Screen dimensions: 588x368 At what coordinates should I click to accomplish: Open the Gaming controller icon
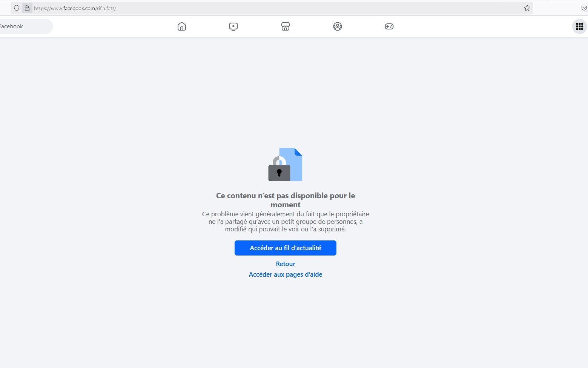tap(389, 26)
